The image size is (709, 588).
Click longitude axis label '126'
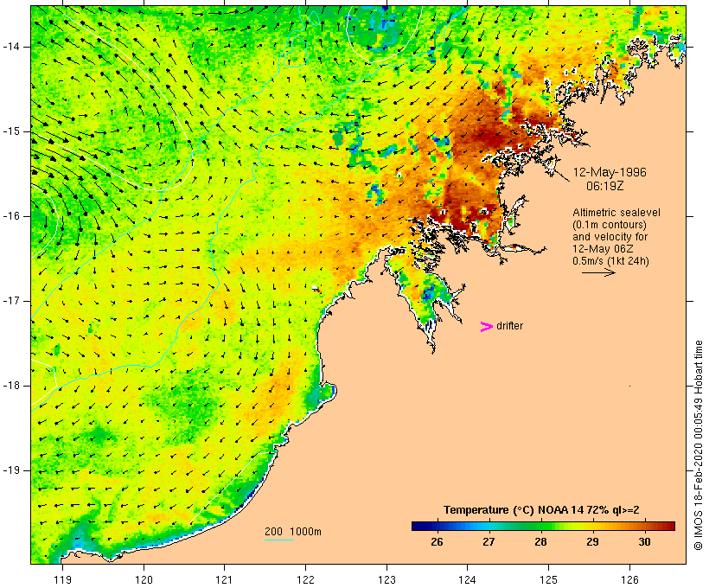[629, 580]
